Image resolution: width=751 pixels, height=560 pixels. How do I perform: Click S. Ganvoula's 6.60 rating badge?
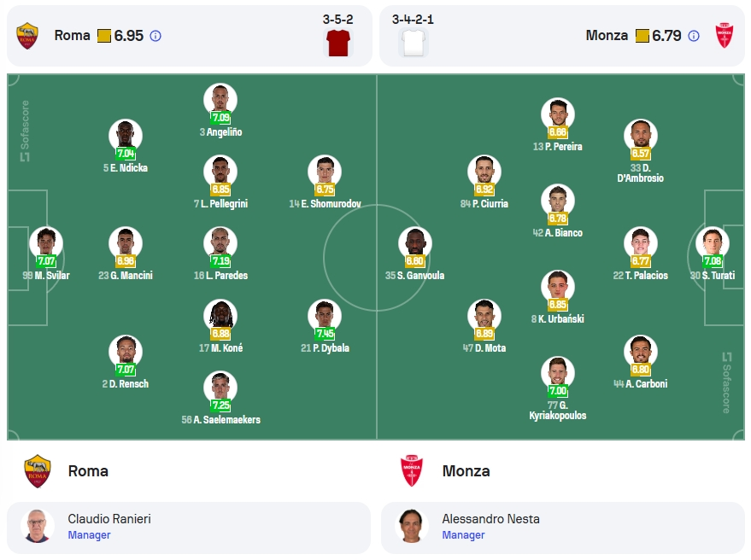pyautogui.click(x=414, y=261)
